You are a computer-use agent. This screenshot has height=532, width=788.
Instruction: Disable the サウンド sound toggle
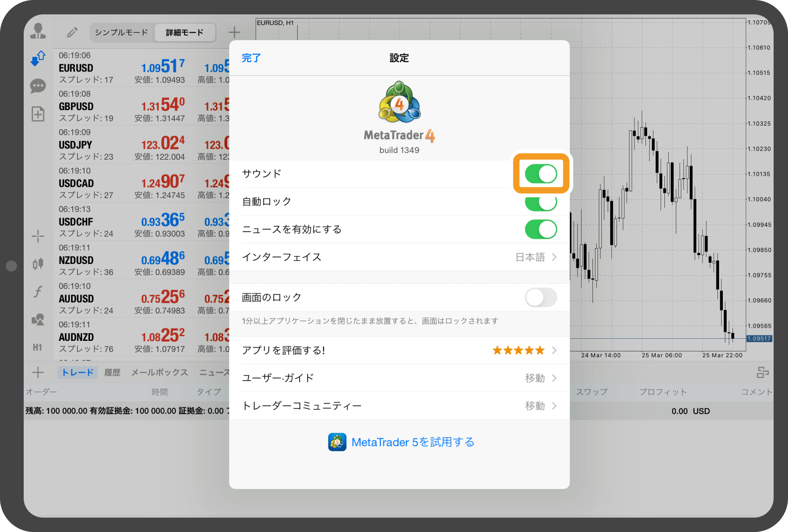coord(541,173)
